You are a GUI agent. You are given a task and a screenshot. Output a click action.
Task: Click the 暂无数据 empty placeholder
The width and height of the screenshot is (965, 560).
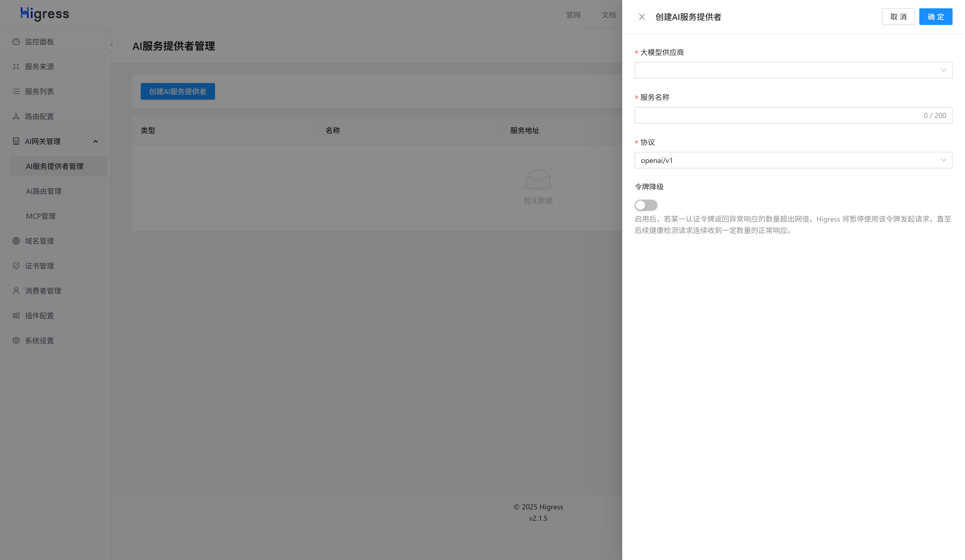tap(538, 187)
